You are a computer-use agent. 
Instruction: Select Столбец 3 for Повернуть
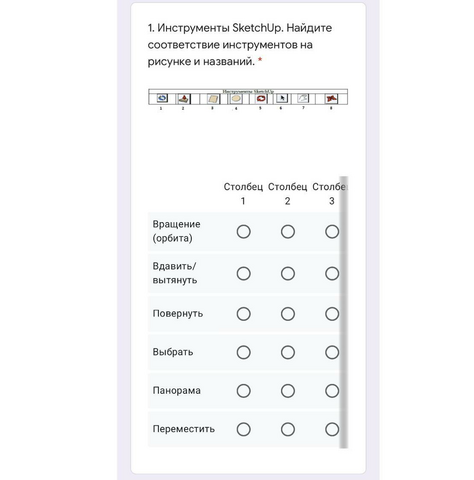(332, 314)
